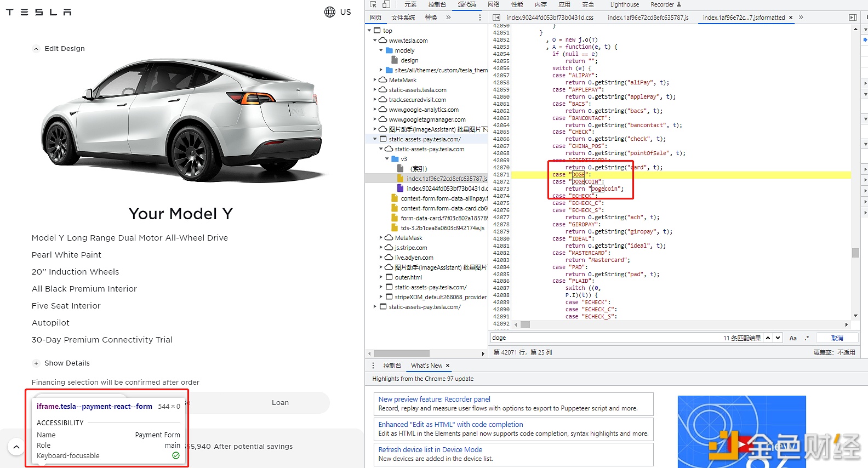Screen dimensions: 868x468
Task: Go to previous search match
Action: coord(768,338)
